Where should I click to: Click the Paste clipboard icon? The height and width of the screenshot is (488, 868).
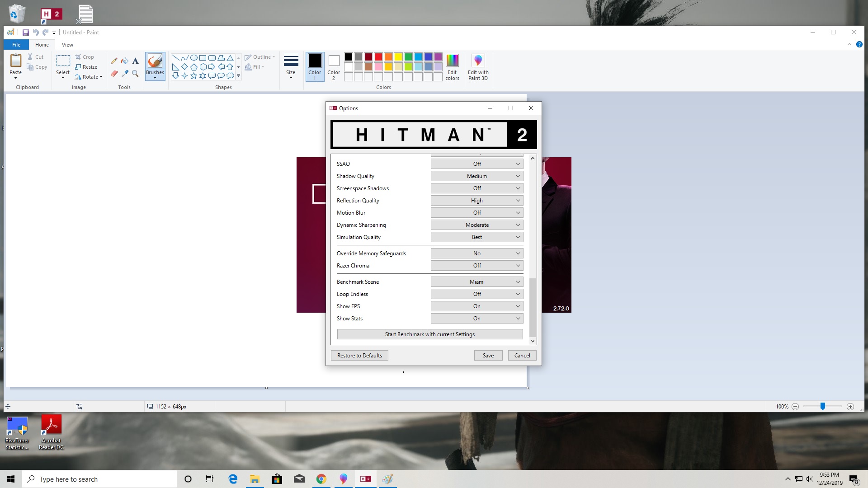(16, 61)
